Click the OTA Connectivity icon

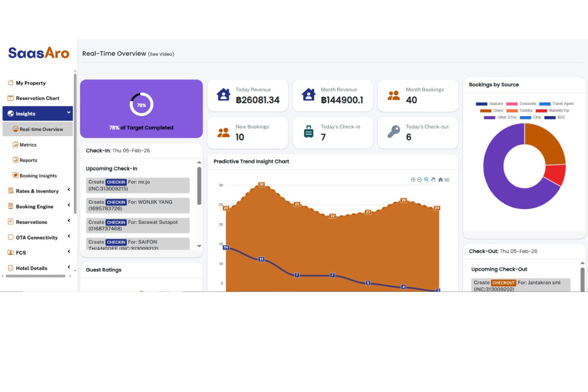pyautogui.click(x=11, y=237)
